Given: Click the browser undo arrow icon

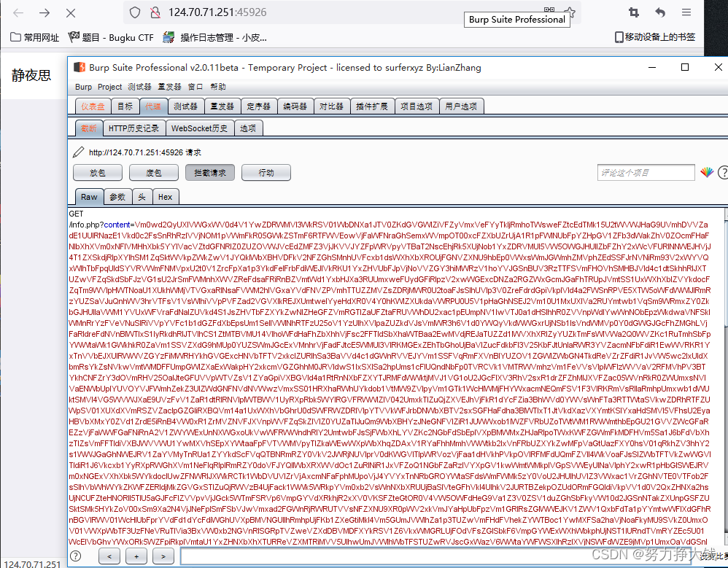Looking at the screenshot, I should (x=660, y=12).
